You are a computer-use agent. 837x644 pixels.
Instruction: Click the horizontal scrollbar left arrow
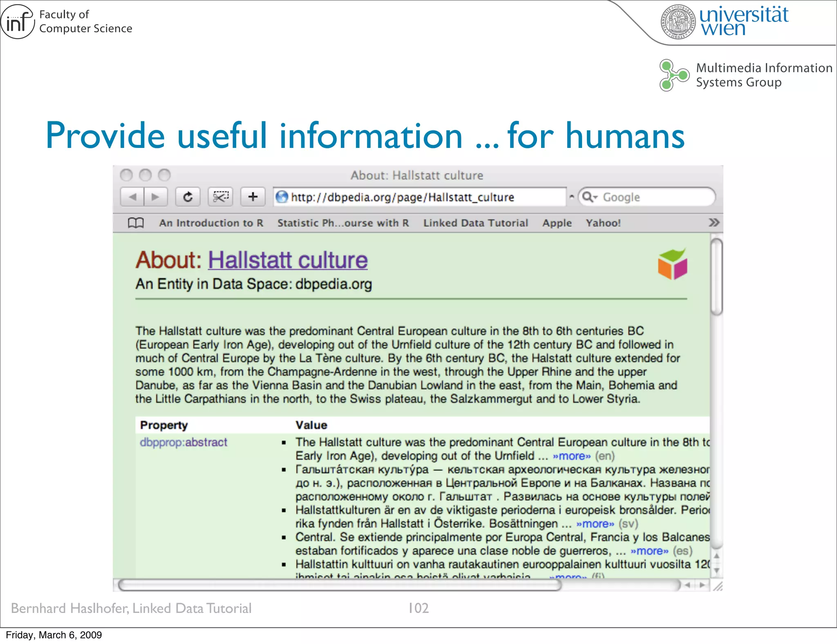click(688, 585)
